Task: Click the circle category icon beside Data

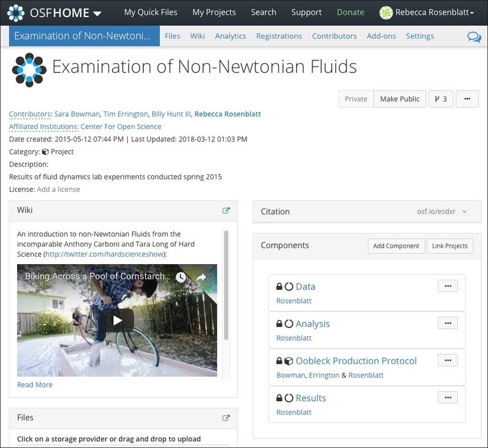Action: [x=289, y=286]
